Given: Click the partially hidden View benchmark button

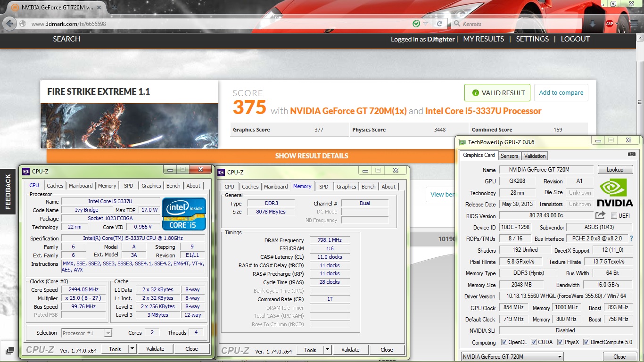Looking at the screenshot, I should pos(440,194).
